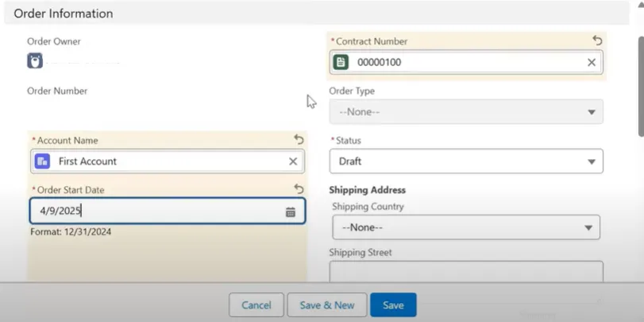Click the Order Owner avatar icon
The width and height of the screenshot is (644, 322).
coord(35,60)
